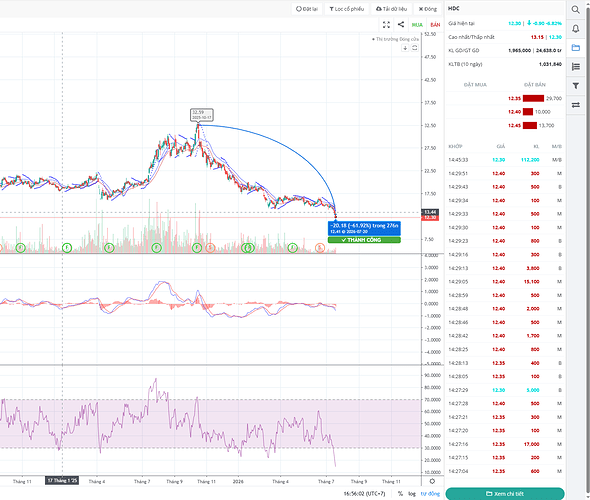The image size is (590, 500).
Task: Open the timezone menu (UTC+7)
Action: coord(364,494)
